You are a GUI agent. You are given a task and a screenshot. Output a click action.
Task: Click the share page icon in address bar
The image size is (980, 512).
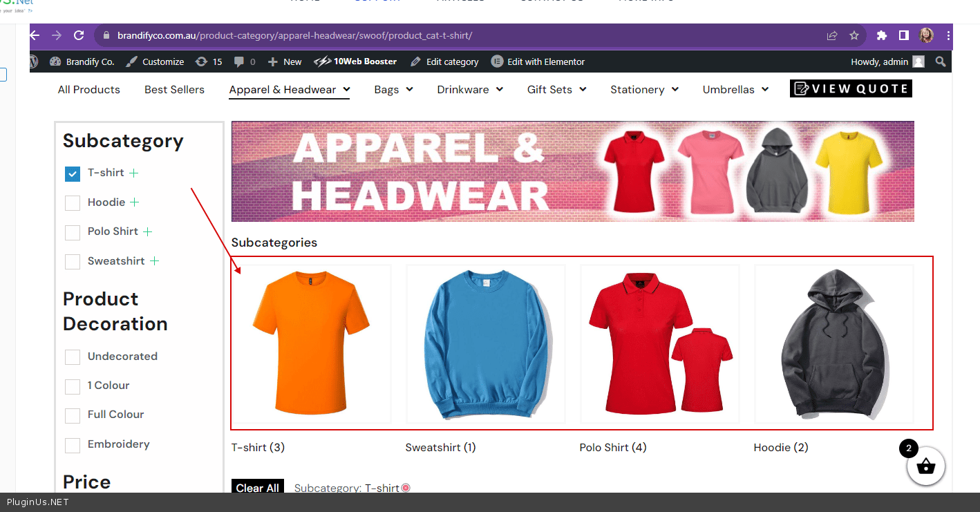point(832,35)
